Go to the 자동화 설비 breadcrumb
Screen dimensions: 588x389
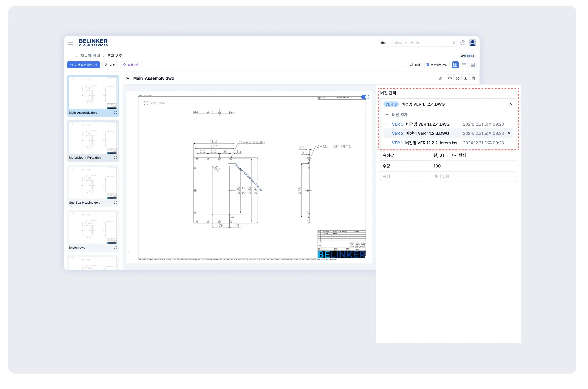pyautogui.click(x=90, y=56)
